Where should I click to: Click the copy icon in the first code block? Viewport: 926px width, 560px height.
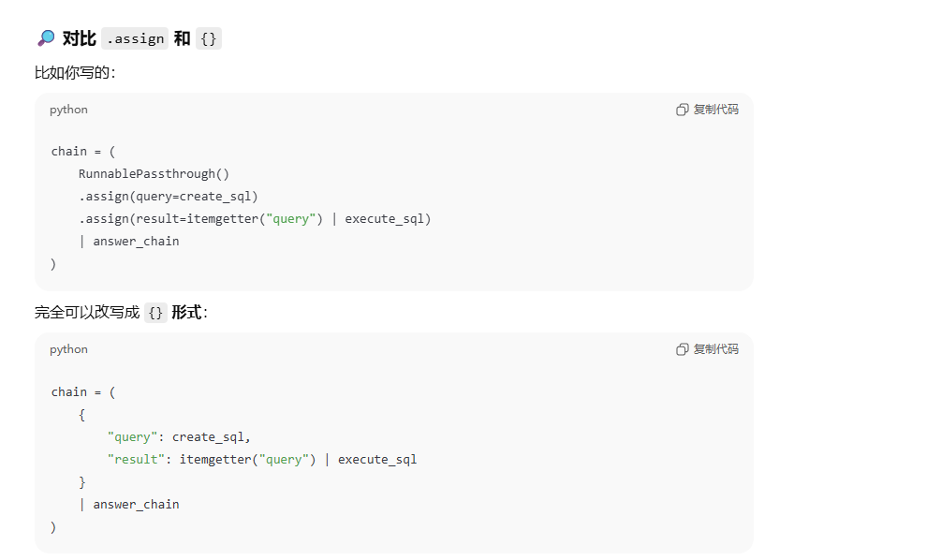pyautogui.click(x=683, y=110)
